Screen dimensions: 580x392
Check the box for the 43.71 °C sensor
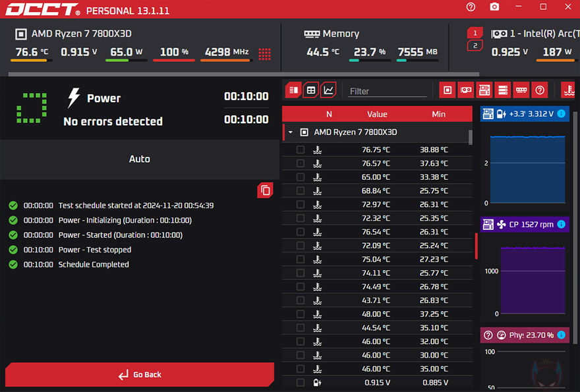301,300
